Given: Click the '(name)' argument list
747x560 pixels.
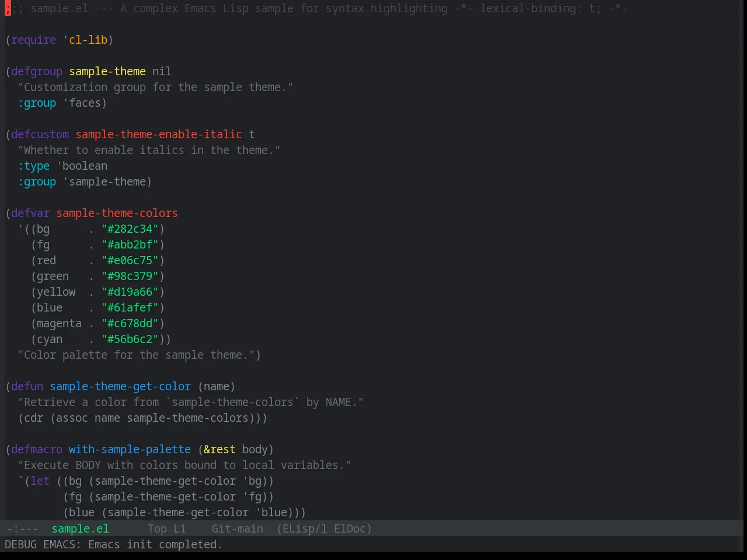Looking at the screenshot, I should 217,386.
